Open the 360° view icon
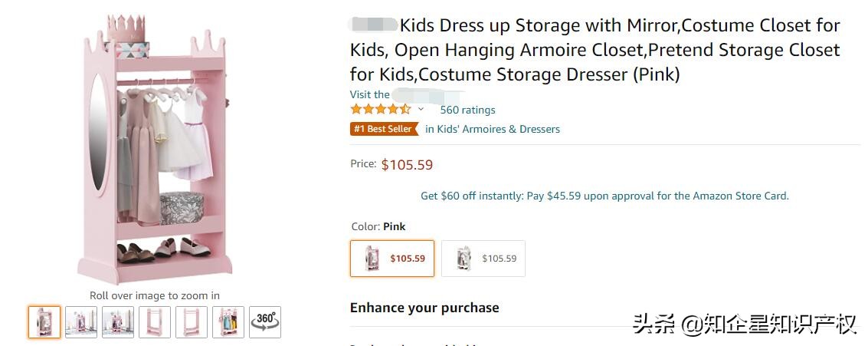The image size is (868, 346). (265, 321)
